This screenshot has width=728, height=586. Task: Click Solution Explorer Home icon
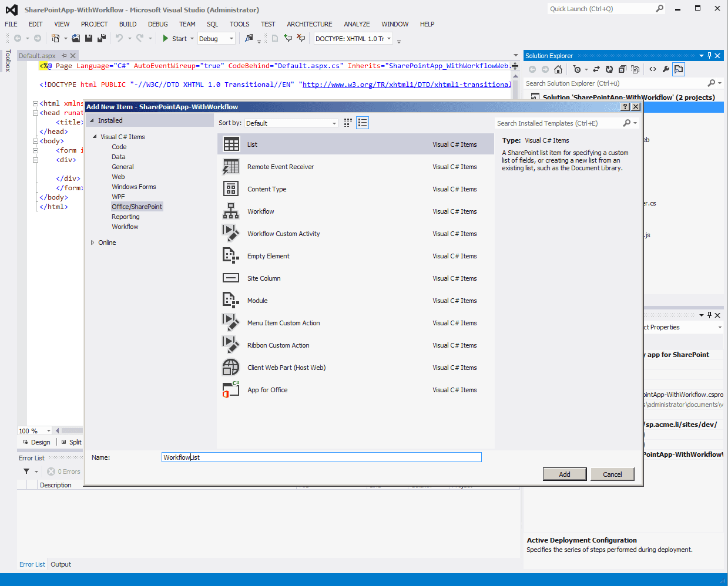pos(558,69)
